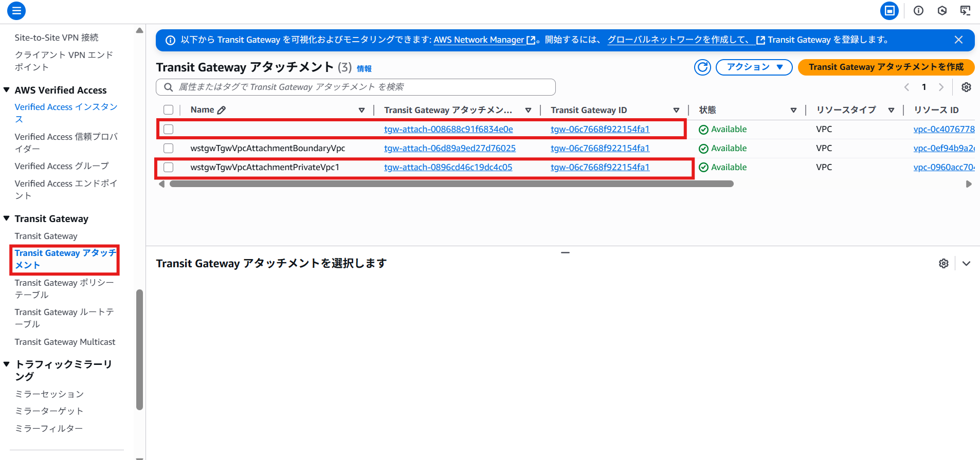The width and height of the screenshot is (980, 460).
Task: Click the Name column edit pencil icon
Action: (222, 110)
